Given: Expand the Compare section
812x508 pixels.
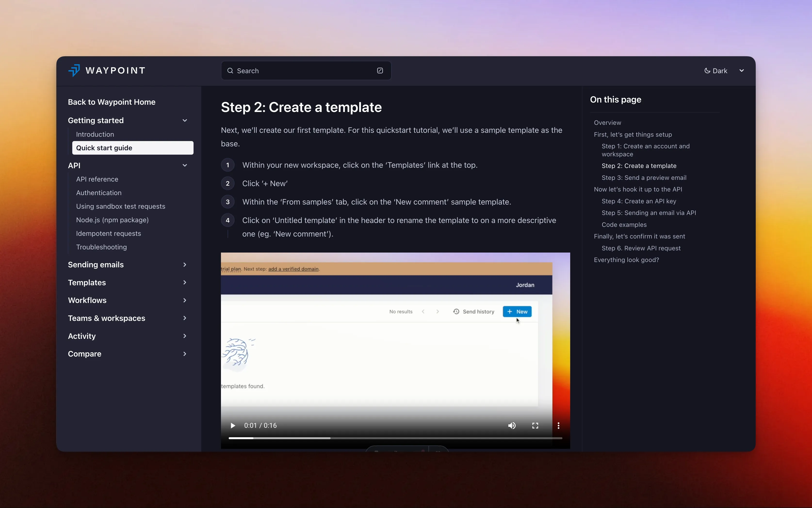Looking at the screenshot, I should tap(185, 354).
